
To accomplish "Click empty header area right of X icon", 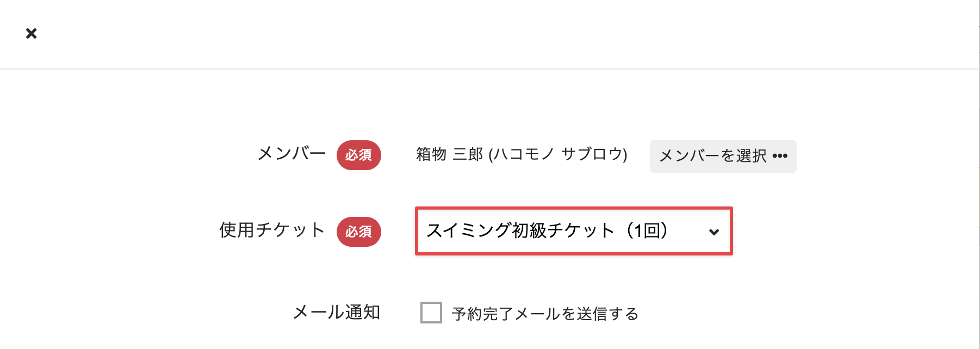I will coord(489,34).
